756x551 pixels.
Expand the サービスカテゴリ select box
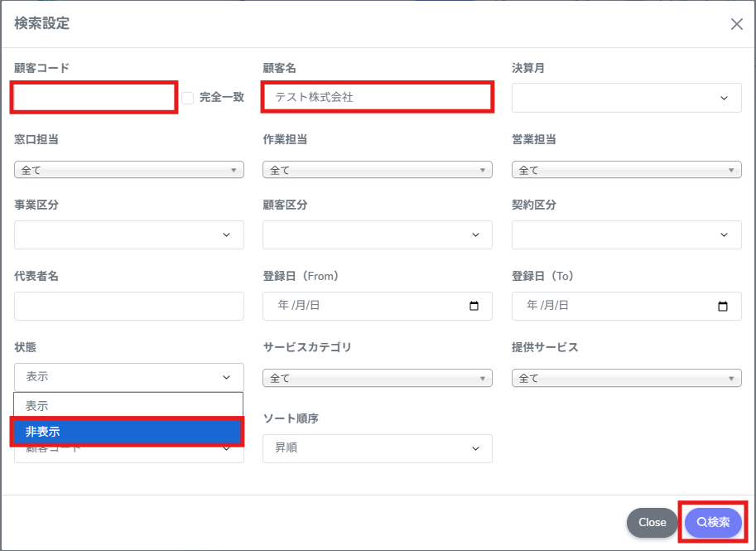coord(378,378)
